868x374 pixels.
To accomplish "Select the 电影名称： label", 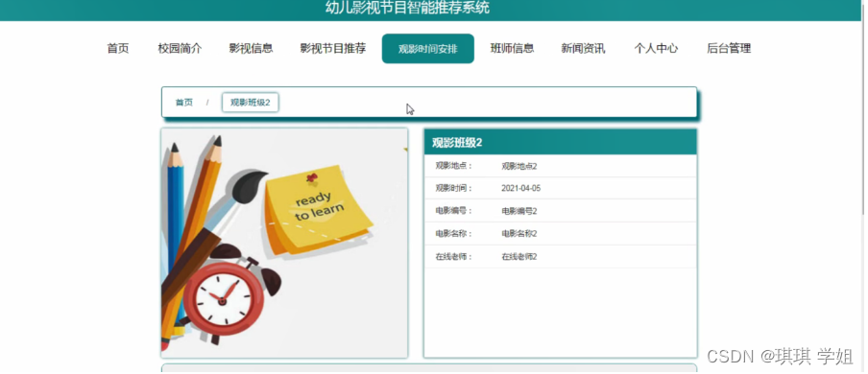I will click(454, 233).
